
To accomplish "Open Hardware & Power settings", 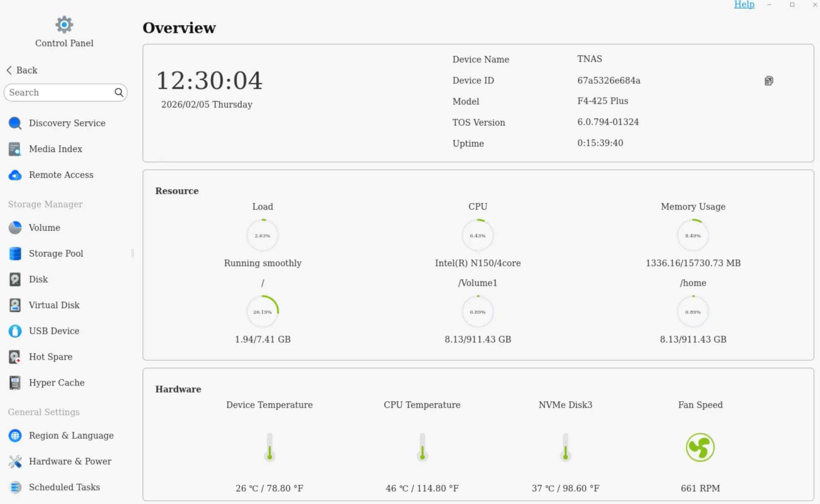I will pyautogui.click(x=70, y=461).
